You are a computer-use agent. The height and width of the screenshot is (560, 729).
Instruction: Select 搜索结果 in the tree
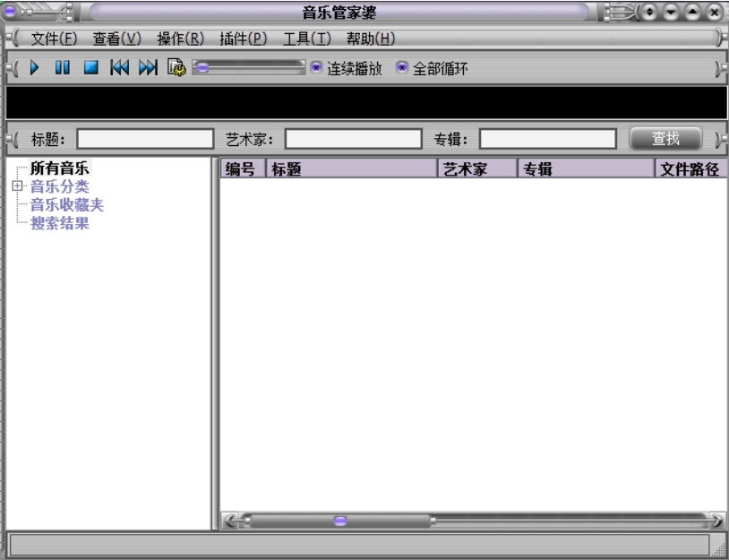click(59, 223)
